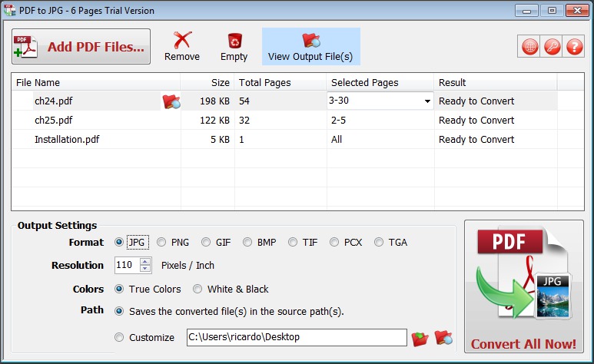Browse for output folder icon
This screenshot has height=364, width=594.
[x=420, y=338]
